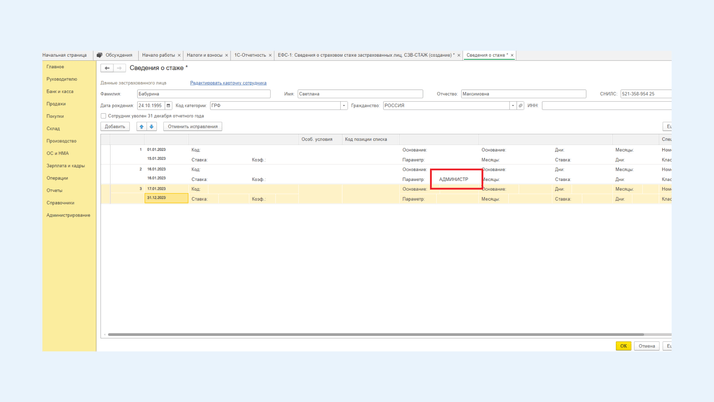
Task: Close the 1С-Отчетность tab
Action: click(x=270, y=55)
